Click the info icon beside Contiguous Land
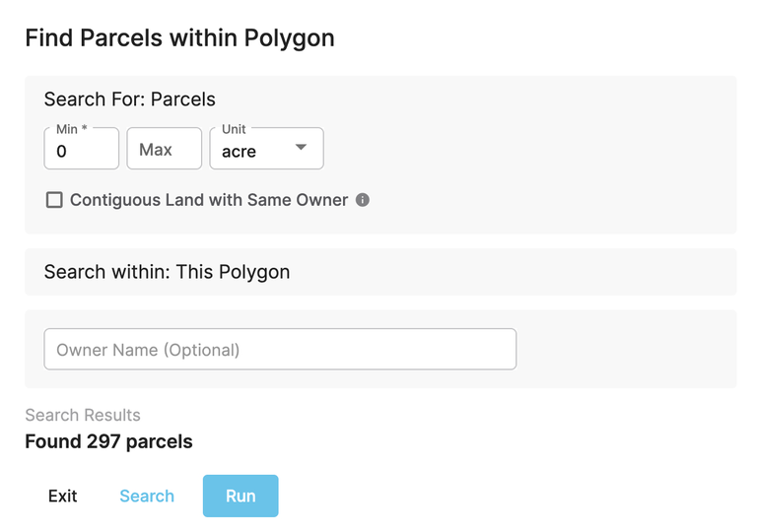Image resolution: width=757 pixels, height=532 pixels. (363, 200)
